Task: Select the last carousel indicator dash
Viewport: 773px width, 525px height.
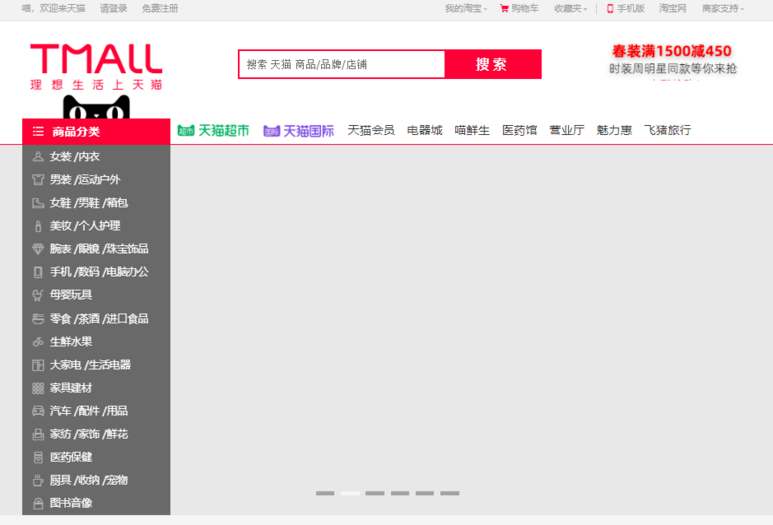Action: pyautogui.click(x=450, y=493)
